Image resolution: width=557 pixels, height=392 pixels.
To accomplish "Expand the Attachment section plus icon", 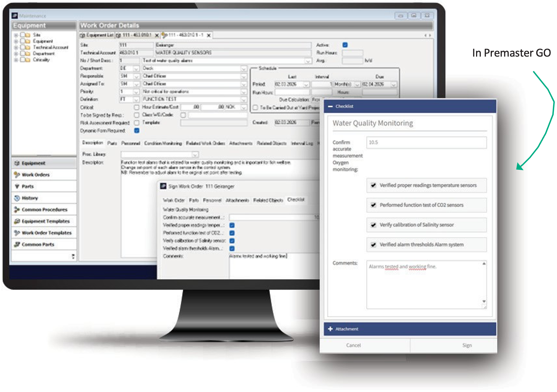I will click(330, 329).
